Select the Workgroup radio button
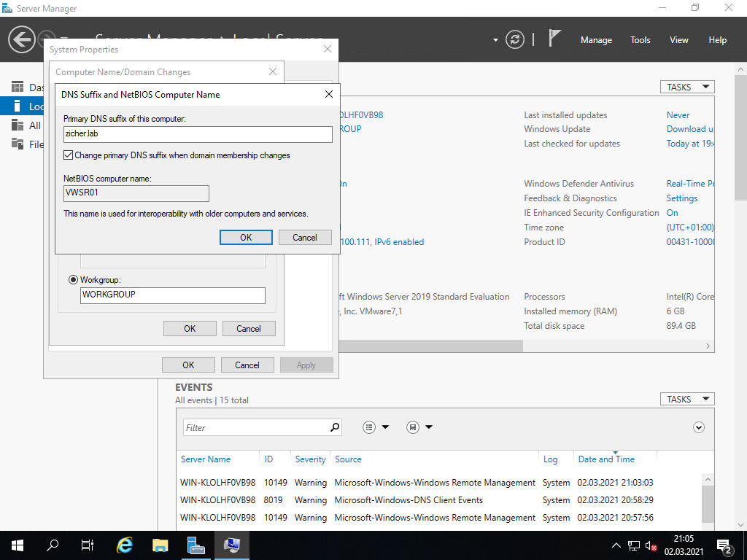 click(x=73, y=280)
